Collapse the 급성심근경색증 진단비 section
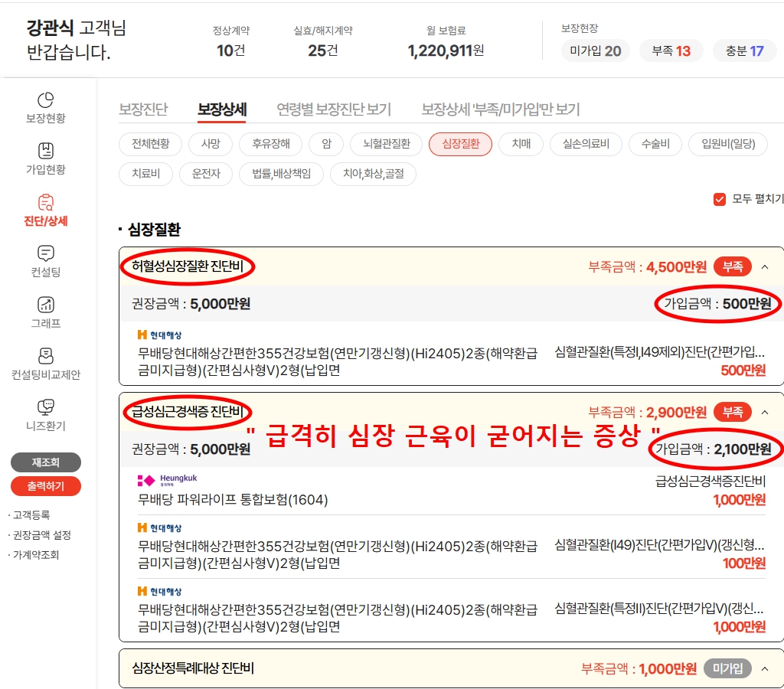Image resolution: width=784 pixels, height=689 pixels. click(765, 413)
